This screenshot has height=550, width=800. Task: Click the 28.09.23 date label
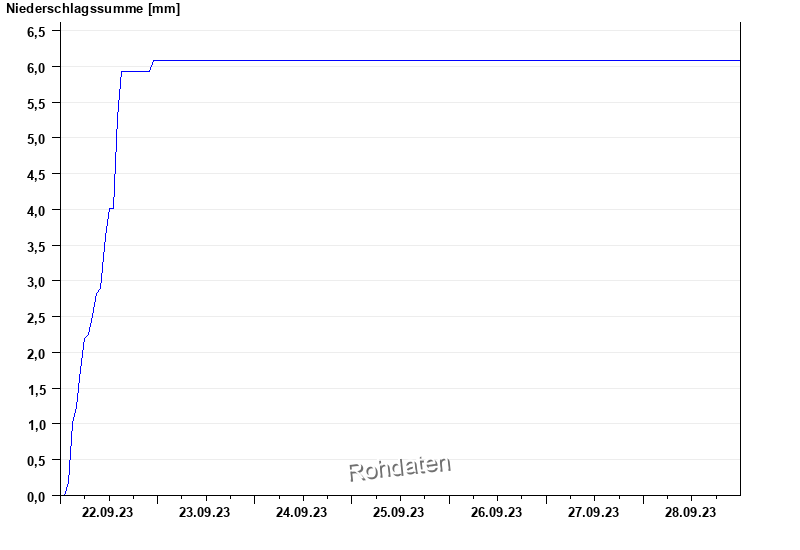tap(690, 512)
